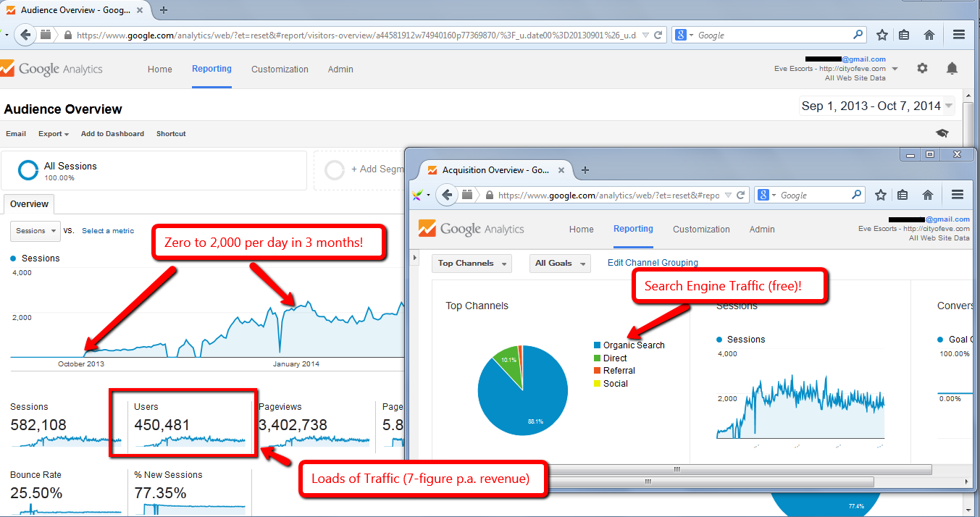The image size is (980, 517).
Task: Bookmark the page with the star icon
Action: coord(881,34)
